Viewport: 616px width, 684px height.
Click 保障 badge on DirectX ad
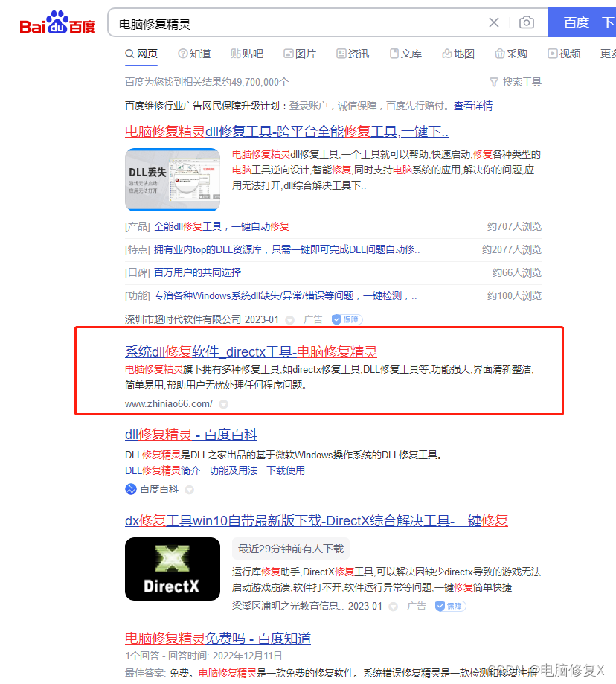point(451,607)
